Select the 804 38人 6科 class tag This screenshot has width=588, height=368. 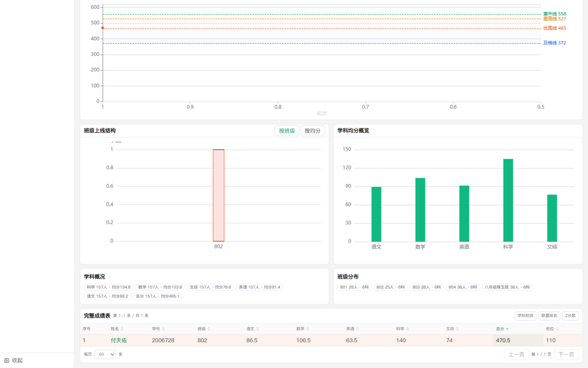tap(463, 287)
